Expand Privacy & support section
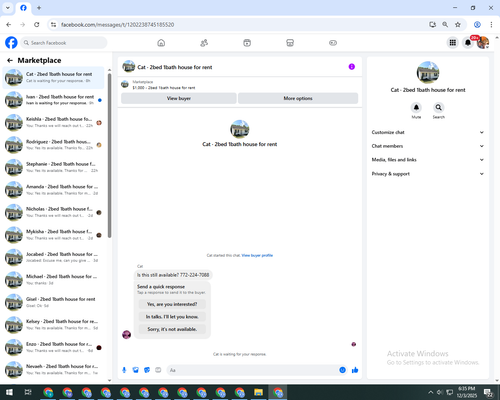Screen dimensions: 500x400 [428, 174]
